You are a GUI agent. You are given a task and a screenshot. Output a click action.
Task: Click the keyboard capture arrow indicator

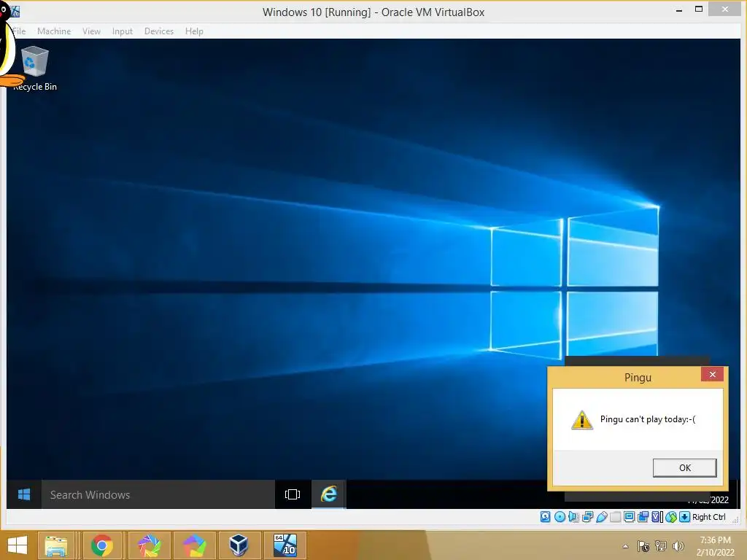point(684,517)
